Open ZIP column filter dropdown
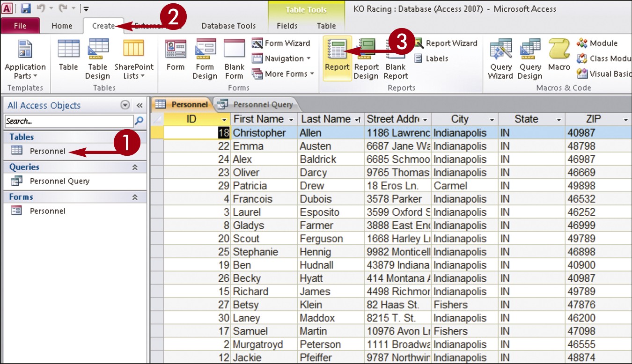 tap(626, 120)
